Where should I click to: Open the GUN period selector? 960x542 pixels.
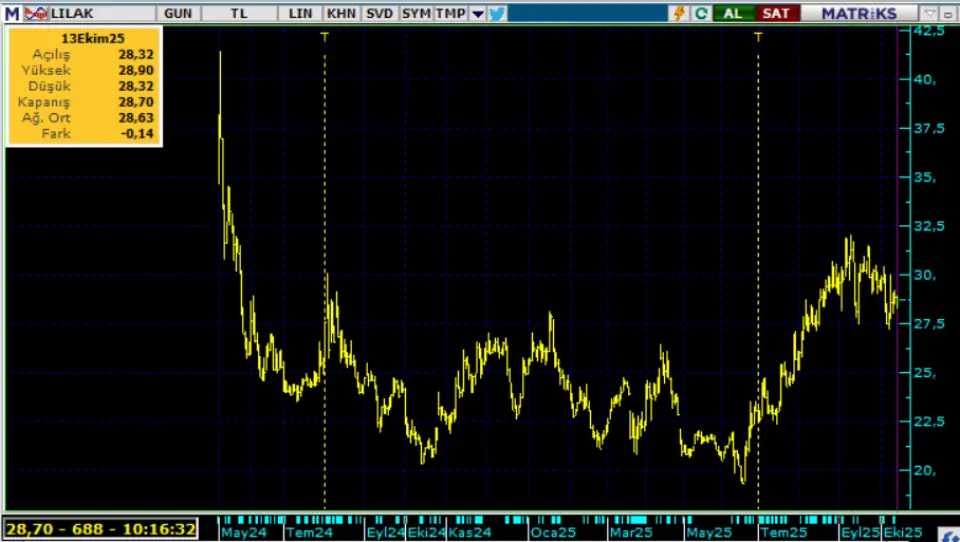click(178, 14)
